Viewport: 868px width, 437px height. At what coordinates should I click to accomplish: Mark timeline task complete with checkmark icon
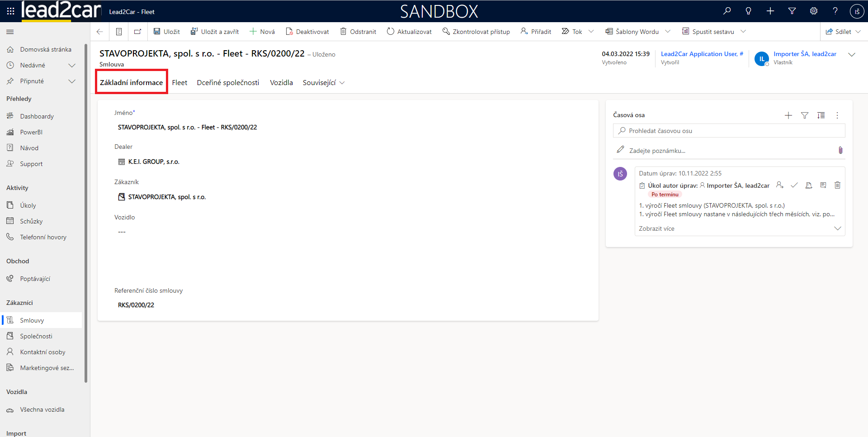(x=794, y=185)
